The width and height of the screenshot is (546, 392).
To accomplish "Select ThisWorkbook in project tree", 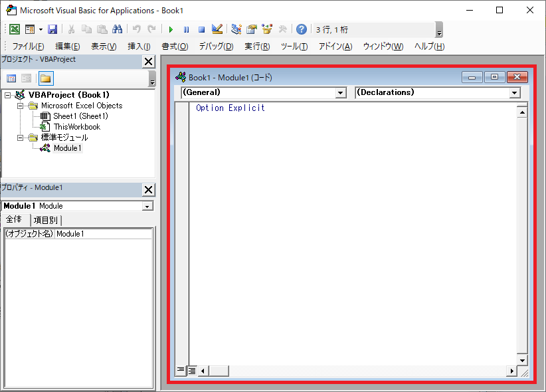I will point(77,127).
